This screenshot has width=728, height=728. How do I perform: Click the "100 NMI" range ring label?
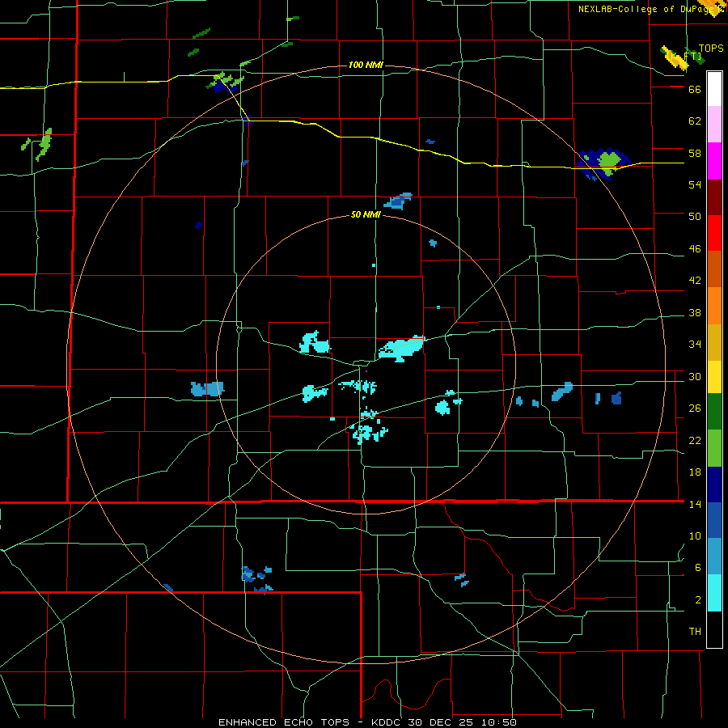tap(366, 65)
